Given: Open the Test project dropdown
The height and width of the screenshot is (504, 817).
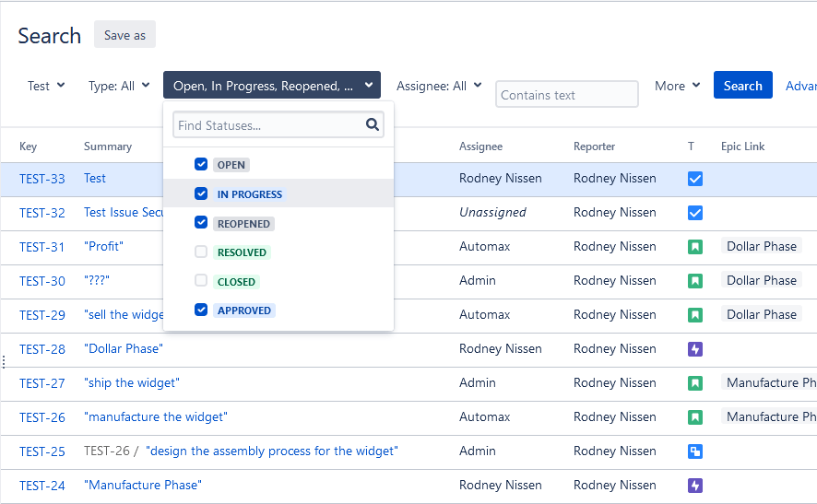Looking at the screenshot, I should click(x=46, y=86).
